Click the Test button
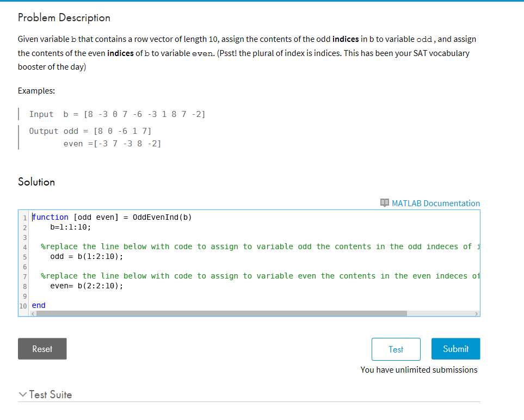This screenshot has width=524, height=420. click(x=396, y=349)
